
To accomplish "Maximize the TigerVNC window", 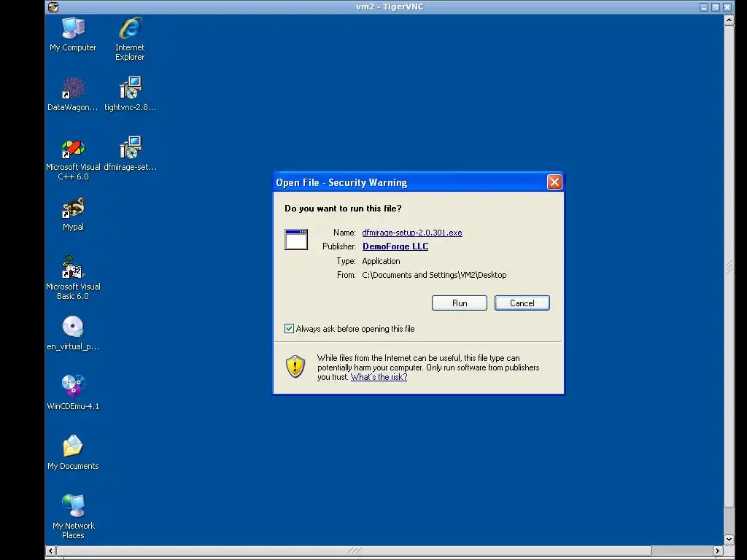I will 716,7.
